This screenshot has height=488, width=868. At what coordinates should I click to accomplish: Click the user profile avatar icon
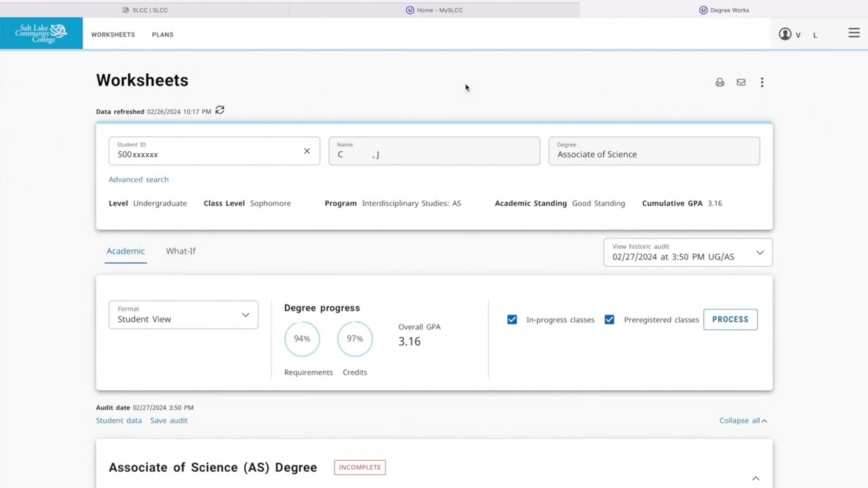point(785,34)
